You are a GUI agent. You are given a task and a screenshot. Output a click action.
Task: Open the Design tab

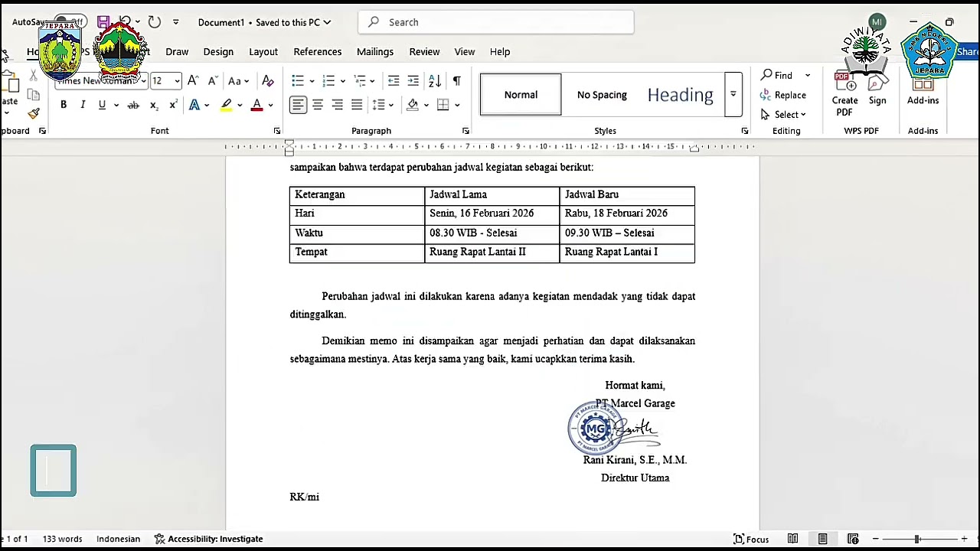(218, 52)
